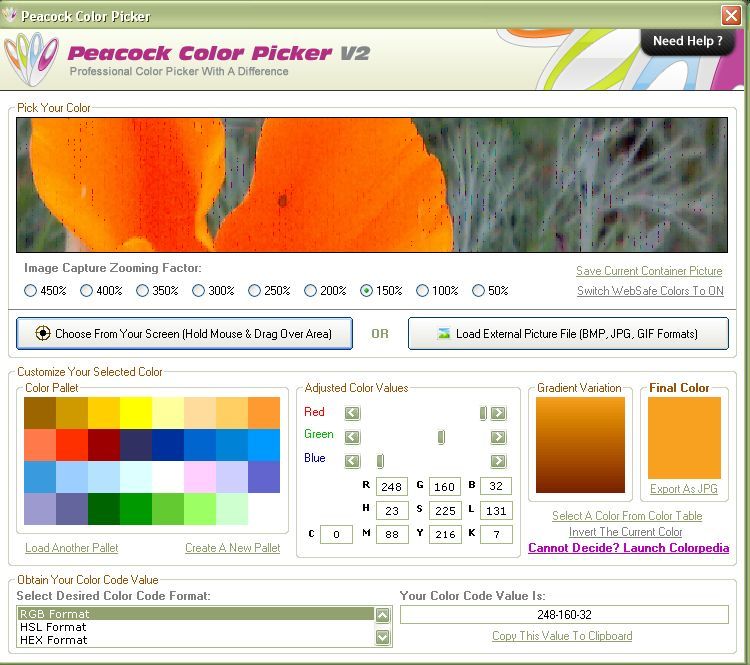Choose HSL Format in the list
The width and height of the screenshot is (750, 665).
(196, 627)
